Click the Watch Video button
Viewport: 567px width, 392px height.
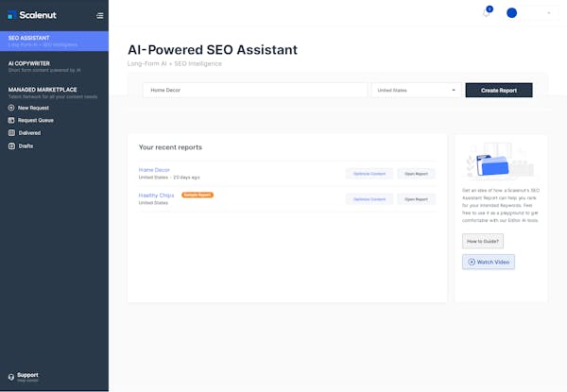[489, 262]
